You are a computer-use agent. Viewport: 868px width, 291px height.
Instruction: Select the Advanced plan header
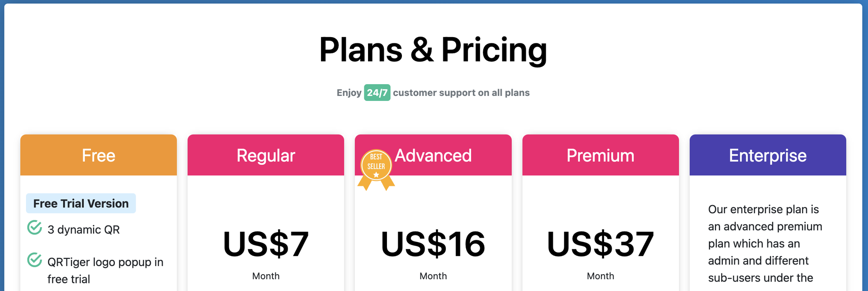point(433,155)
